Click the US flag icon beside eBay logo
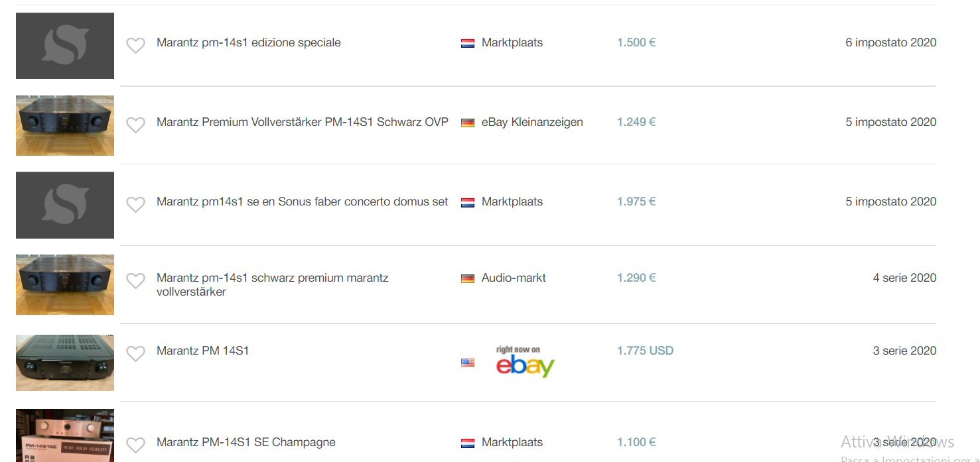This screenshot has width=980, height=462. point(468,363)
